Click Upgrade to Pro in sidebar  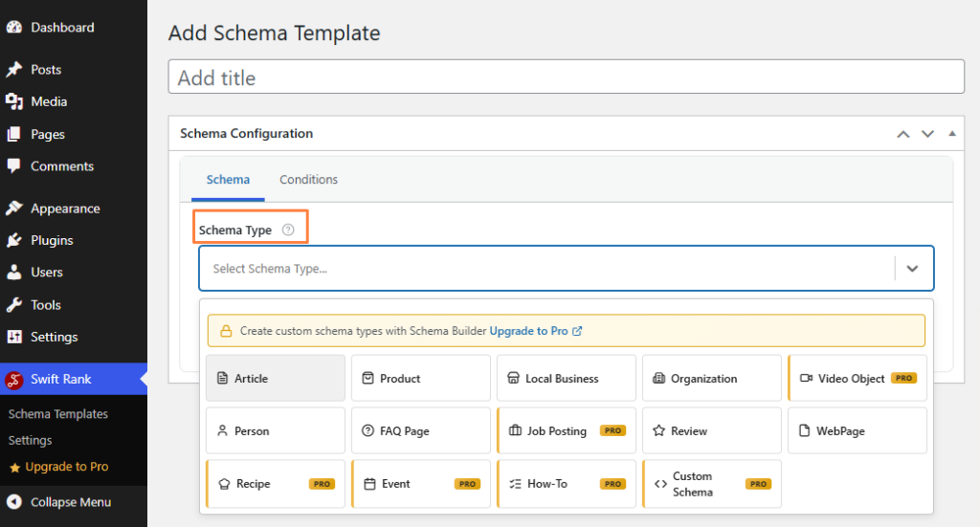pos(66,467)
